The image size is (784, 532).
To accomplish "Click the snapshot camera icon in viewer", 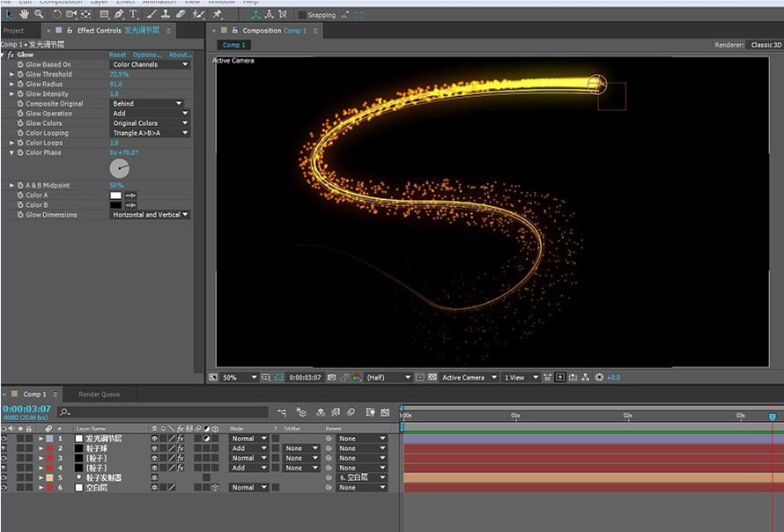I will coord(331,377).
